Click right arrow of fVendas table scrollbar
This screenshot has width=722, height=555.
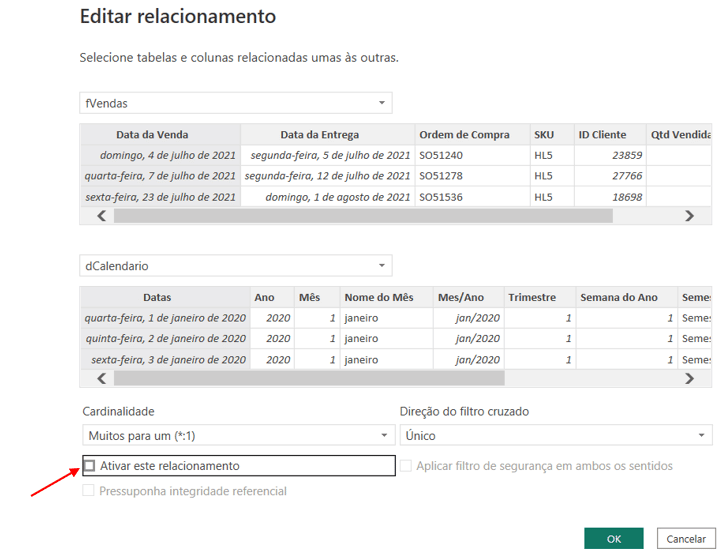tap(689, 216)
